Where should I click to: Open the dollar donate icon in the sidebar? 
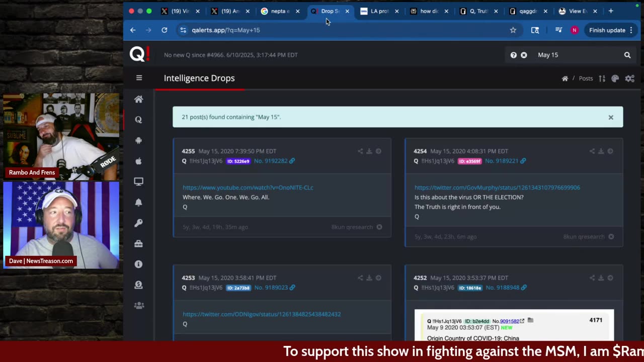(139, 285)
